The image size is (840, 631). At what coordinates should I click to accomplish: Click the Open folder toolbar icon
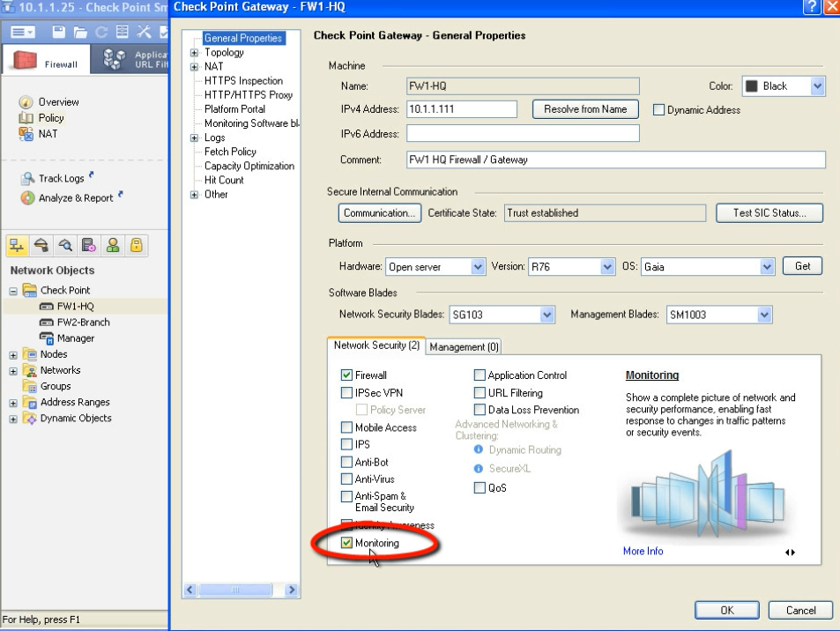(80, 32)
